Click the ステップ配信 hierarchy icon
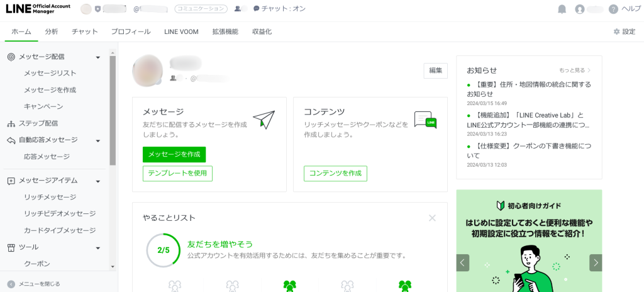644x292 pixels. coord(11,123)
